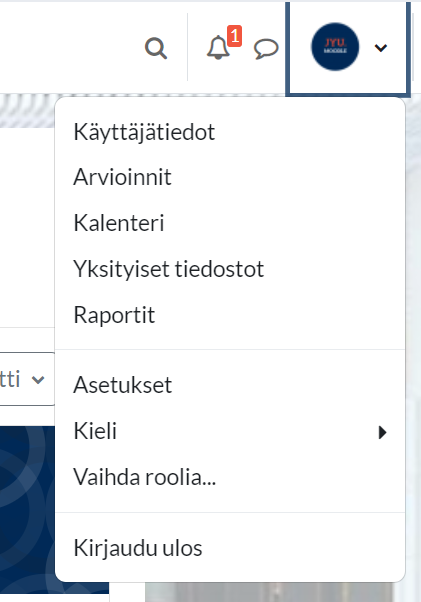Click the grey image below the menu
Image resolution: width=421 pixels, height=602 pixels.
pyautogui.click(x=269, y=592)
